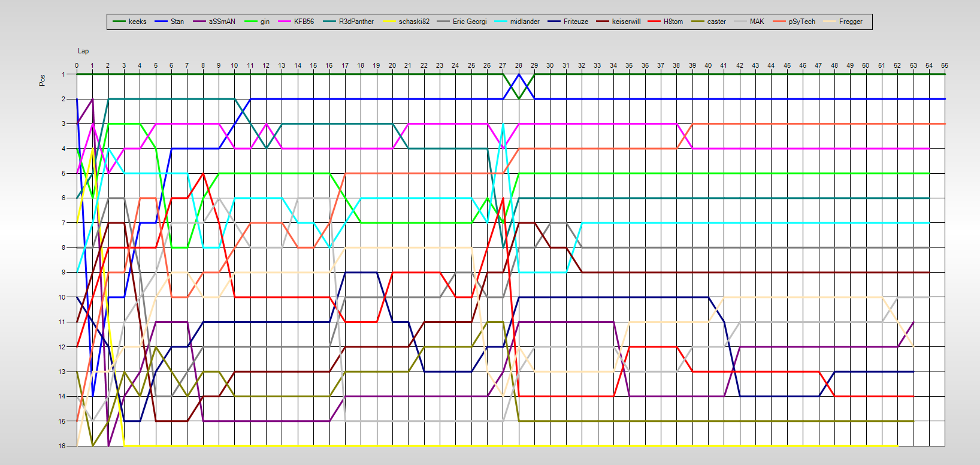Click the MAK legend label
The height and width of the screenshot is (465, 980).
(757, 22)
